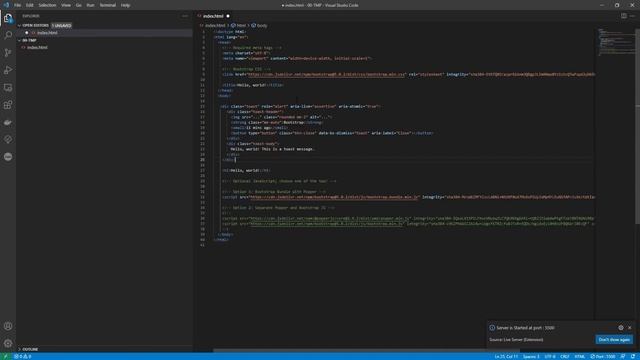Open the Remote Explorer view
Screen dimensions: 640x360
click(x=8, y=87)
